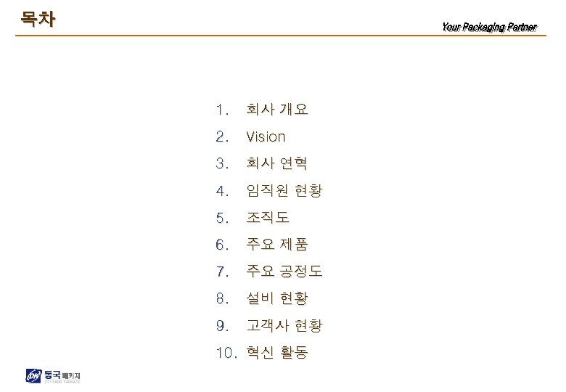Click the blue DK logo emblem
The width and height of the screenshot is (566, 392).
point(33,376)
